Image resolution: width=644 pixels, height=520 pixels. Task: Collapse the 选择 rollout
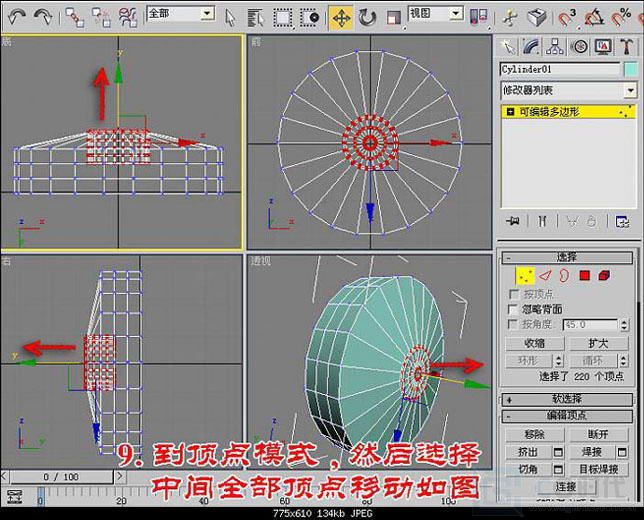tap(567, 258)
